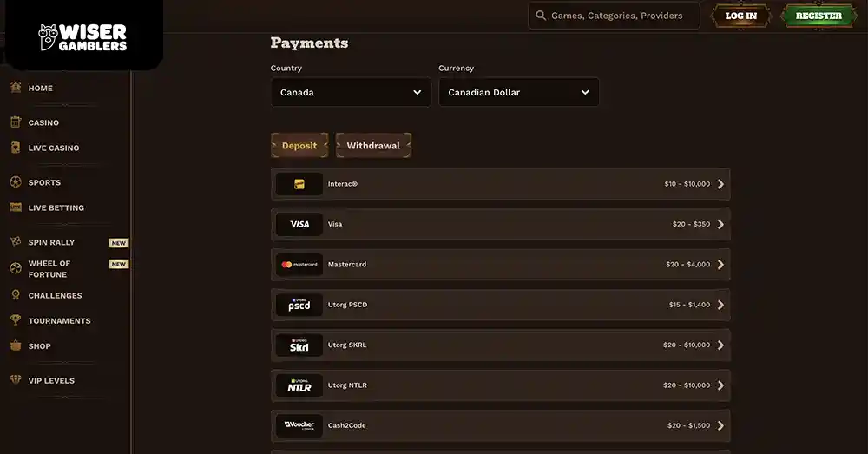The width and height of the screenshot is (868, 454).
Task: Click the Visa limit $20 - $350
Action: tap(691, 224)
